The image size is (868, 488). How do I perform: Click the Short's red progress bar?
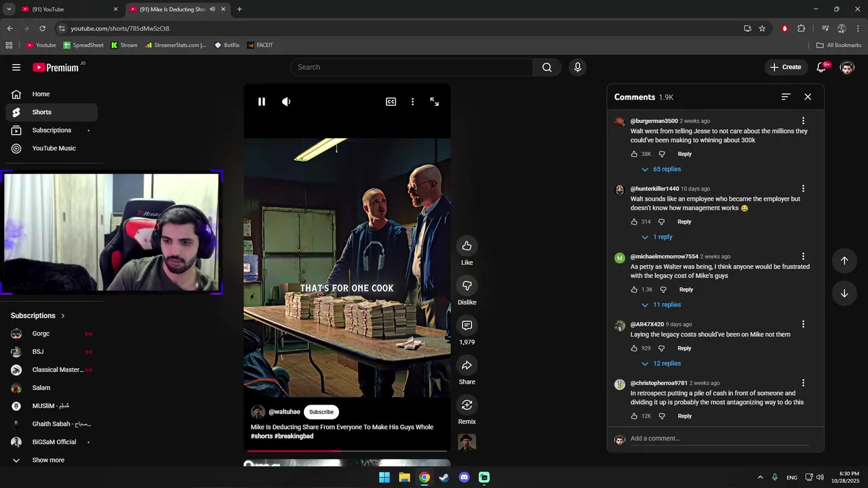click(x=347, y=451)
